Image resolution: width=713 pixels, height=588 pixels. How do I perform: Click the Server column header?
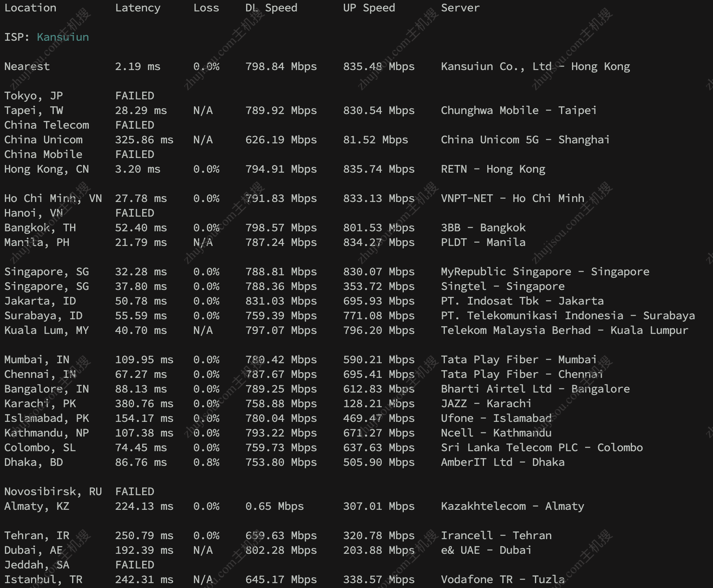pyautogui.click(x=460, y=8)
